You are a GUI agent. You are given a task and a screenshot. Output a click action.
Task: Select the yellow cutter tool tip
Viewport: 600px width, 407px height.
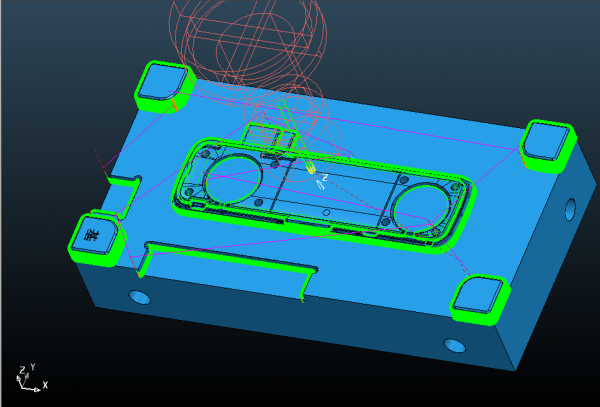tap(310, 168)
